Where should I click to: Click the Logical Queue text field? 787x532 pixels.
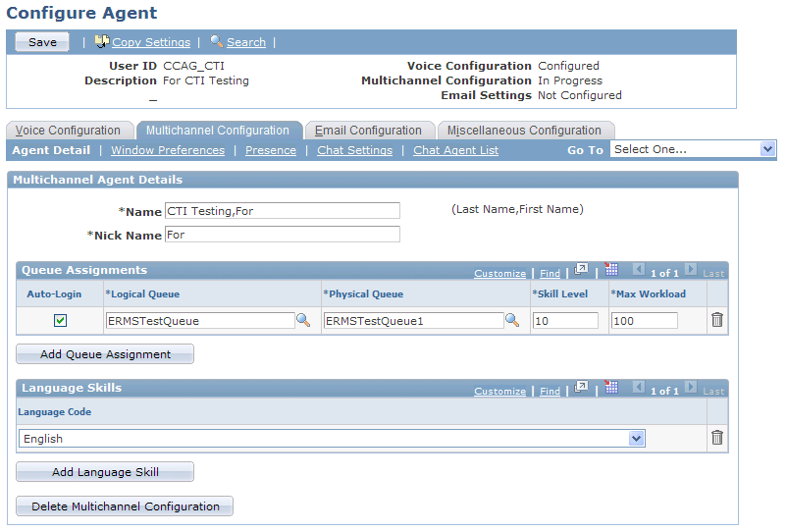tap(200, 321)
